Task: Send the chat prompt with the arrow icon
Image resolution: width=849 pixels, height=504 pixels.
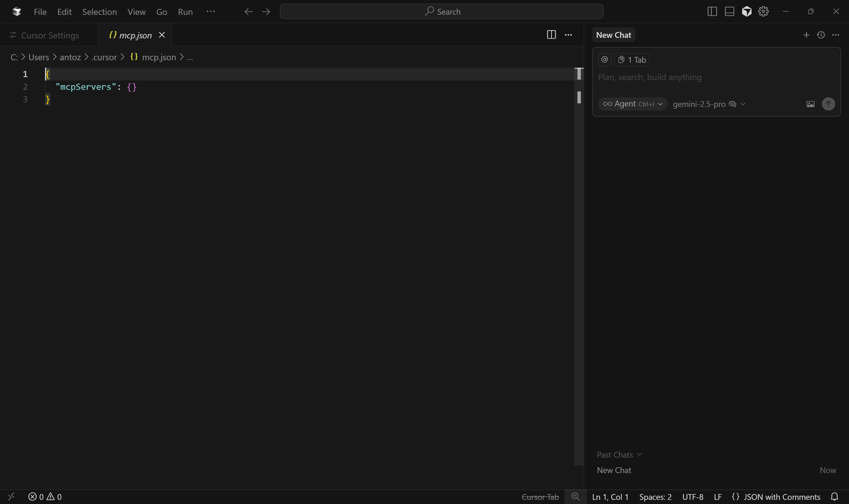Action: tap(828, 104)
